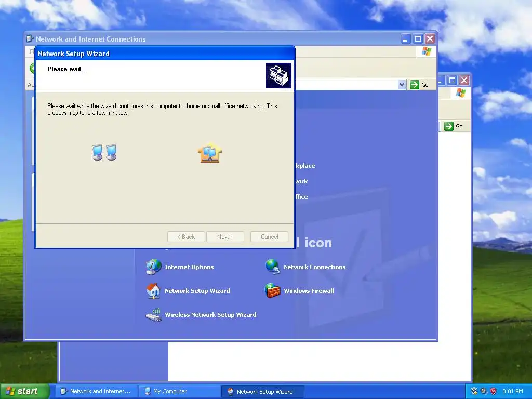Screen dimensions: 532x399
Task: Click the two computers animation icon
Action: [104, 152]
